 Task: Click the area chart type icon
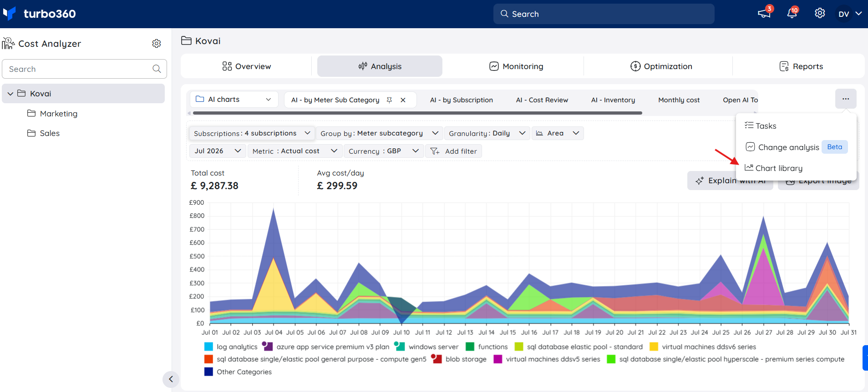pyautogui.click(x=539, y=133)
